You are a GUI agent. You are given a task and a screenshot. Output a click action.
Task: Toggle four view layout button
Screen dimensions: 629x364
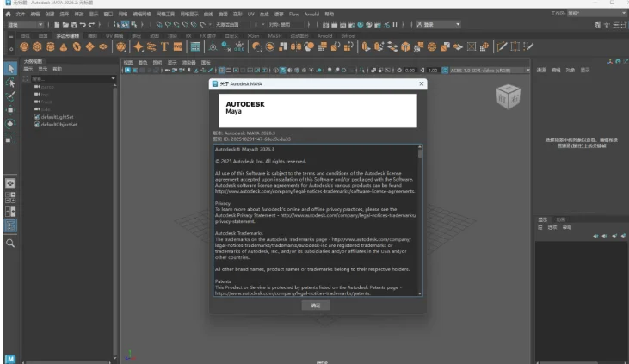point(10,197)
